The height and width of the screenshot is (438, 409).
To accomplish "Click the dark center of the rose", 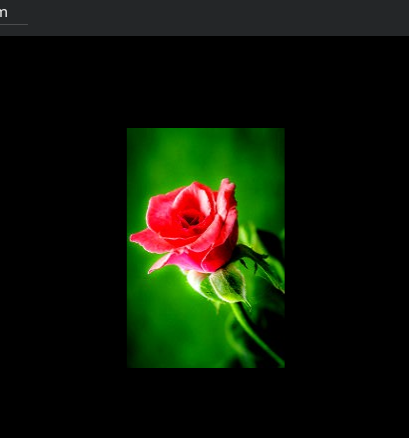I will [x=191, y=220].
